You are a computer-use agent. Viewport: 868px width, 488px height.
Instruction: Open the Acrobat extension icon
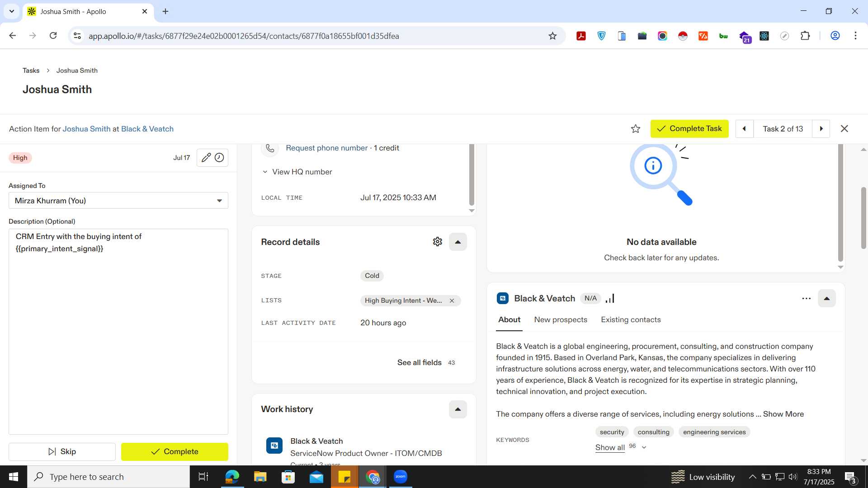581,36
